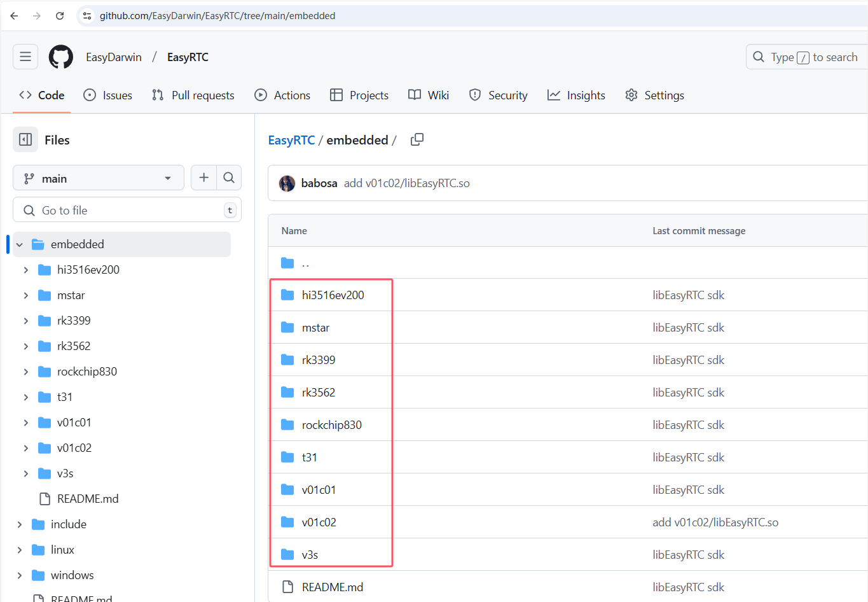Open the GitHub home logo
The image size is (868, 602).
(60, 57)
